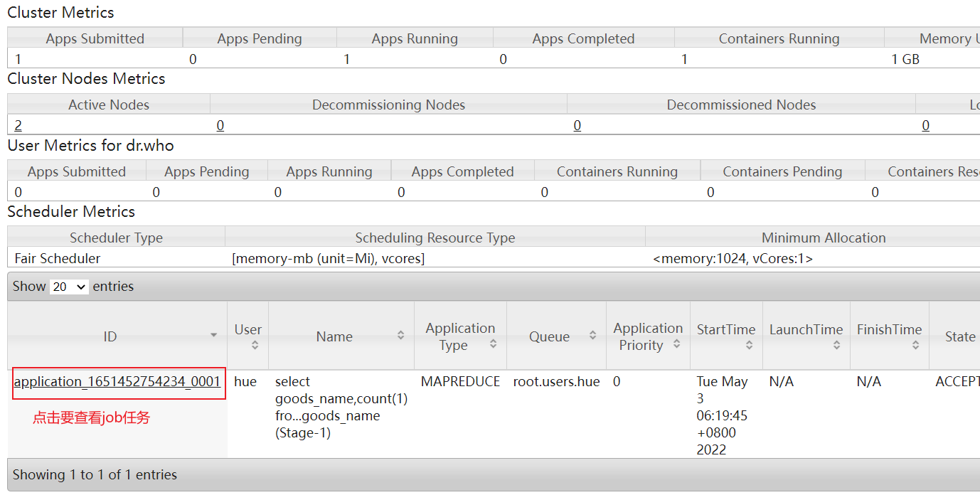Click the Cluster Nodes Metrics heading
980x495 pixels.
tap(86, 79)
